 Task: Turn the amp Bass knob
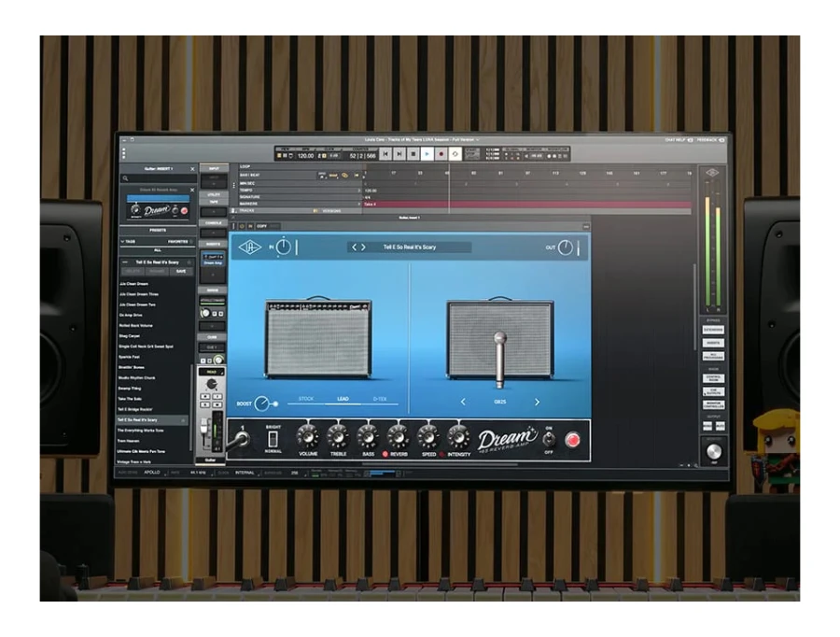tap(368, 437)
